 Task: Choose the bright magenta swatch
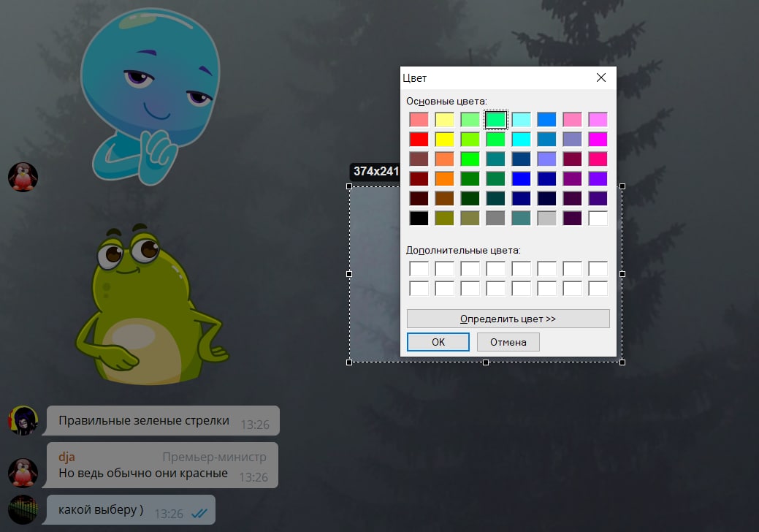(x=598, y=140)
